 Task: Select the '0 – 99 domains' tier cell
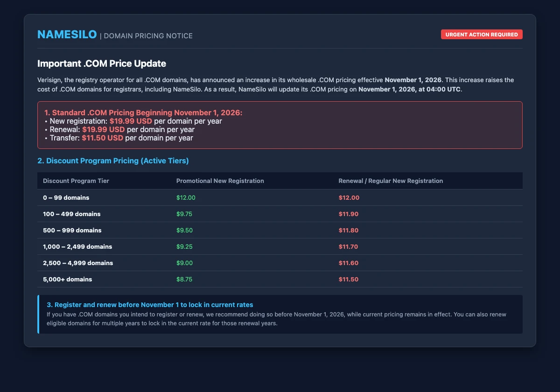66,198
